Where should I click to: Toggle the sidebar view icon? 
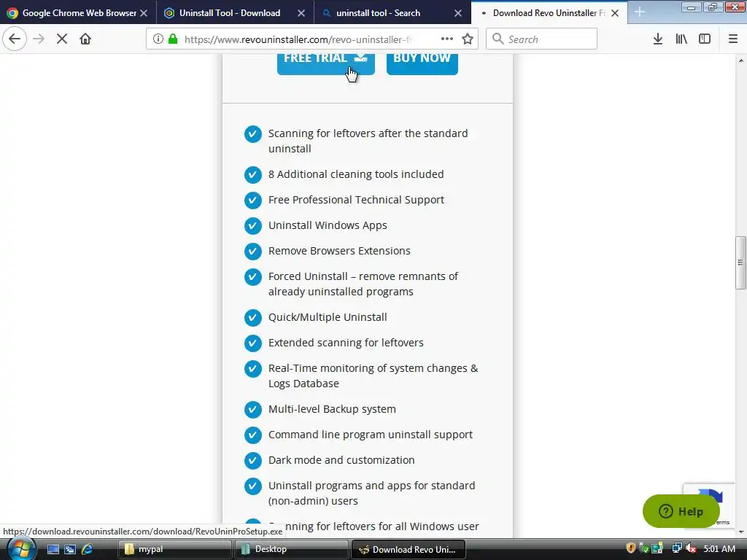(705, 39)
